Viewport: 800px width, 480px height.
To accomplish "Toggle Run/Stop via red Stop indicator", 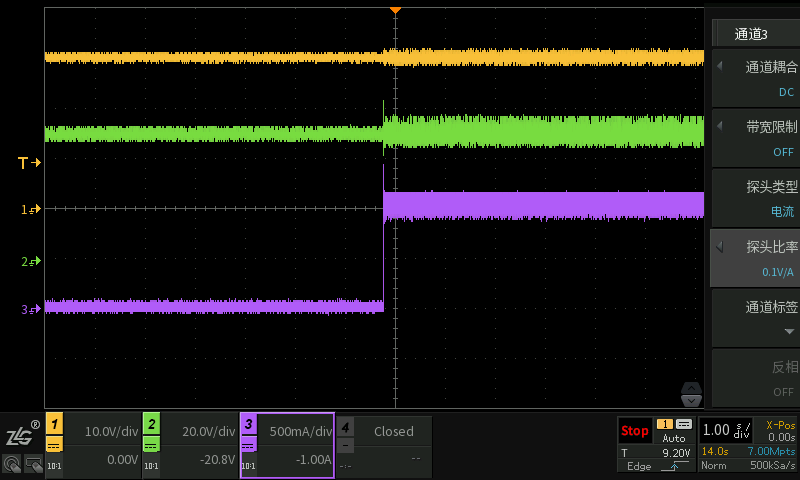I will click(635, 431).
